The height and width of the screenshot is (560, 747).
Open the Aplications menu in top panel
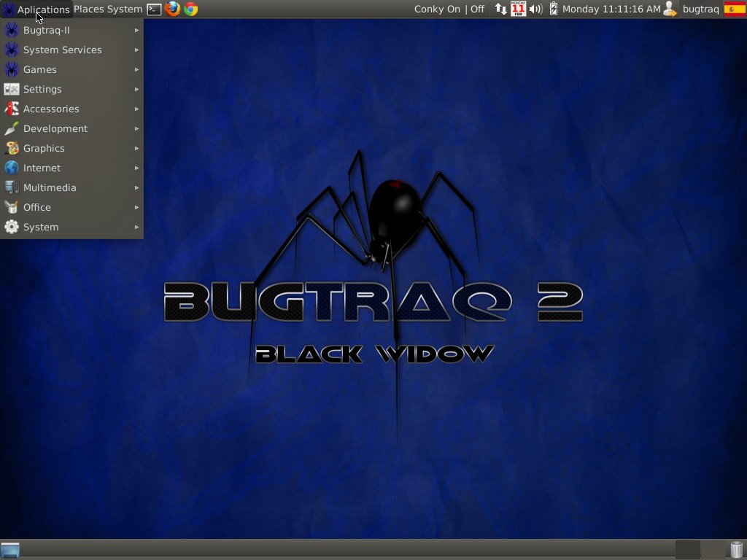click(x=36, y=9)
